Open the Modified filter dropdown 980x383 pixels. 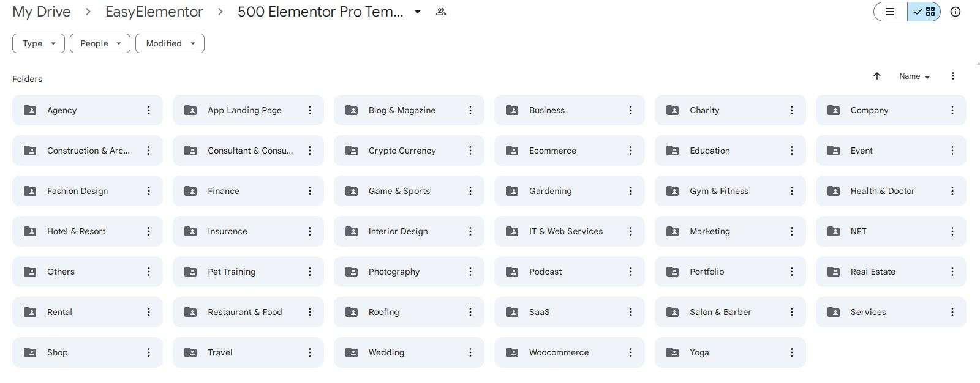point(170,43)
